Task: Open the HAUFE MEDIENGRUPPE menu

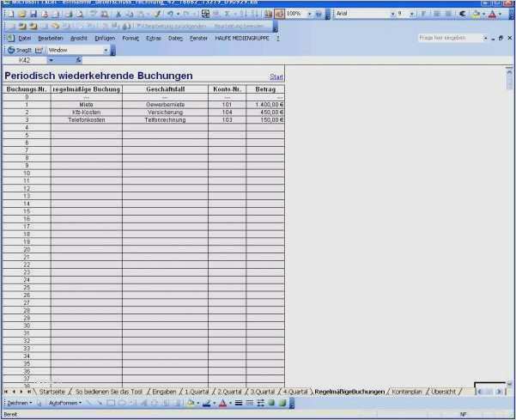Action: pos(242,38)
